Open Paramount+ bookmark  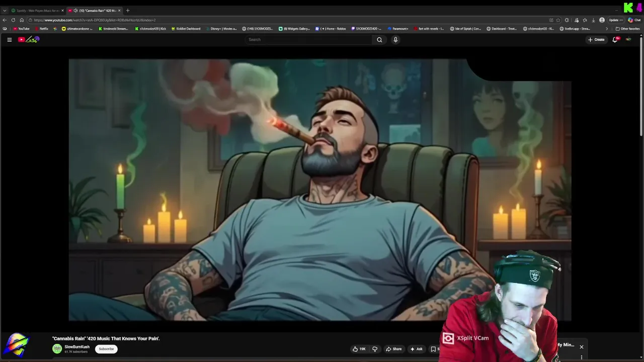click(x=397, y=29)
